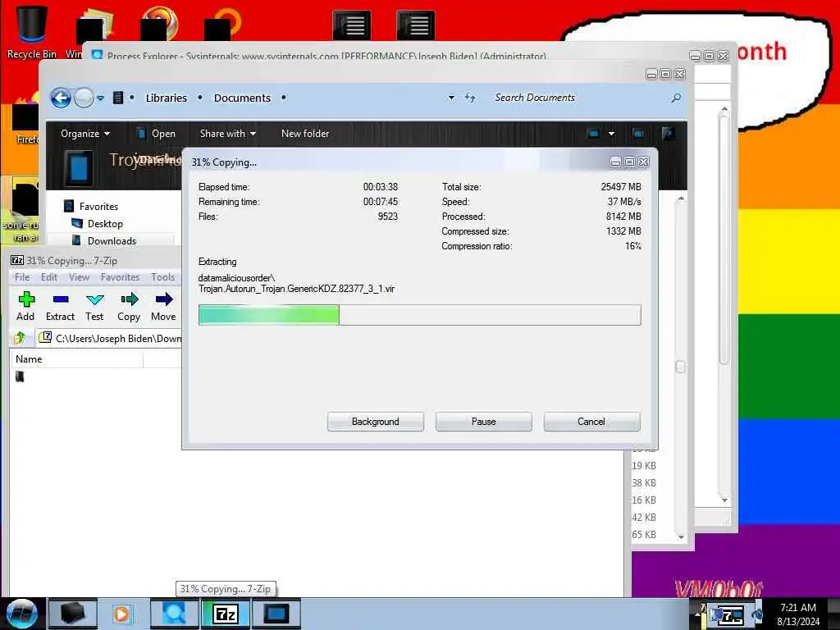The image size is (840, 630).
Task: Select Downloads in navigation pane
Action: click(112, 241)
